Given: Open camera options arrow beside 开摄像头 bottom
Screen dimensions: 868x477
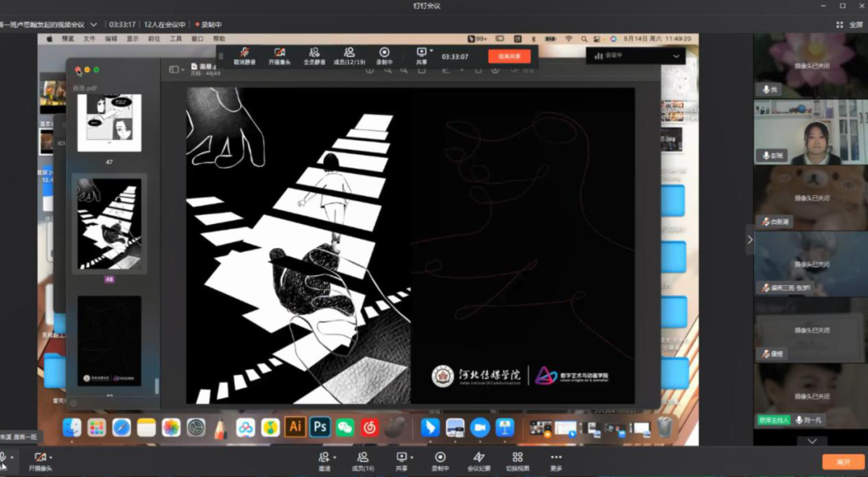Looking at the screenshot, I should [51, 458].
